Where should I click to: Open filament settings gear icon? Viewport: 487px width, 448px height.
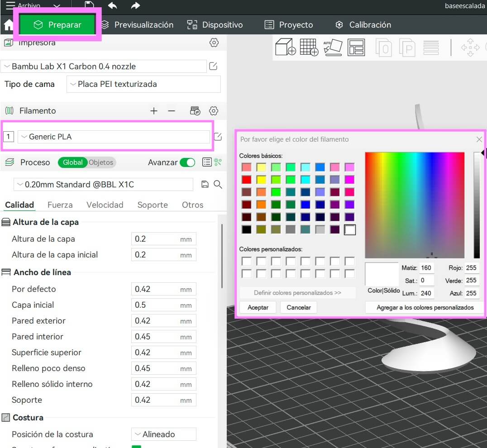coord(213,111)
